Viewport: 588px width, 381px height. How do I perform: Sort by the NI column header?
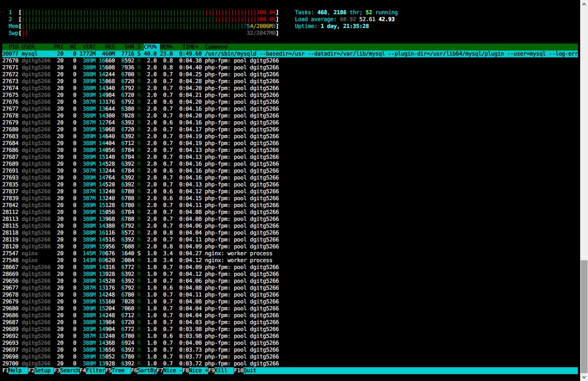[73, 47]
